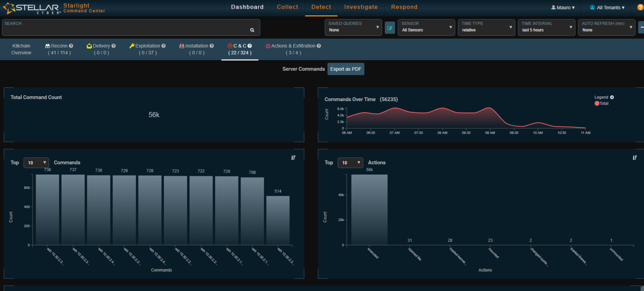The height and width of the screenshot is (291, 644).
Task: Click the help icon next to Exploitation
Action: tap(164, 46)
